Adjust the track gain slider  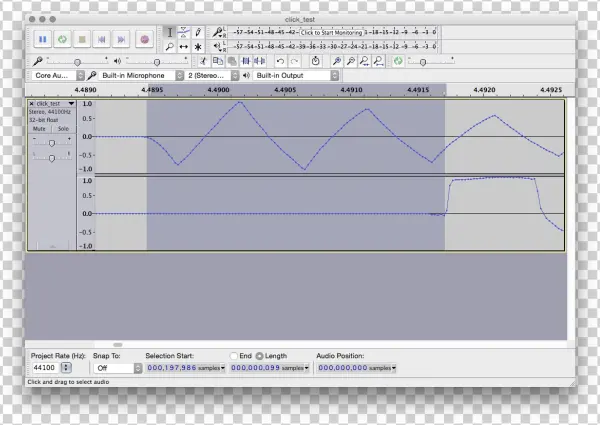click(x=51, y=143)
